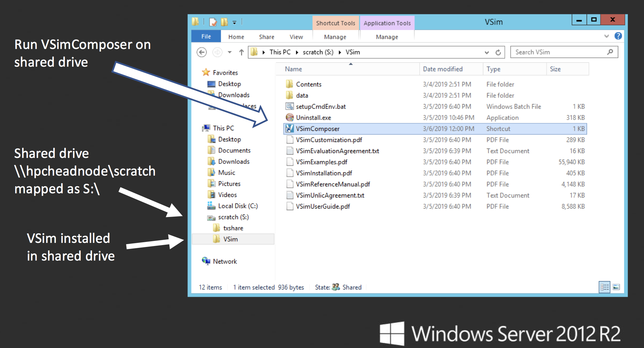Image resolution: width=644 pixels, height=348 pixels.
Task: Select the setupCmdEnv.bat batch file icon
Action: (289, 106)
